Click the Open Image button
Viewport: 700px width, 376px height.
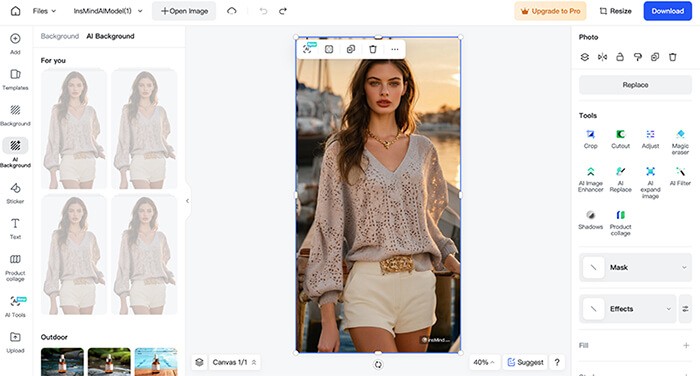tap(184, 11)
